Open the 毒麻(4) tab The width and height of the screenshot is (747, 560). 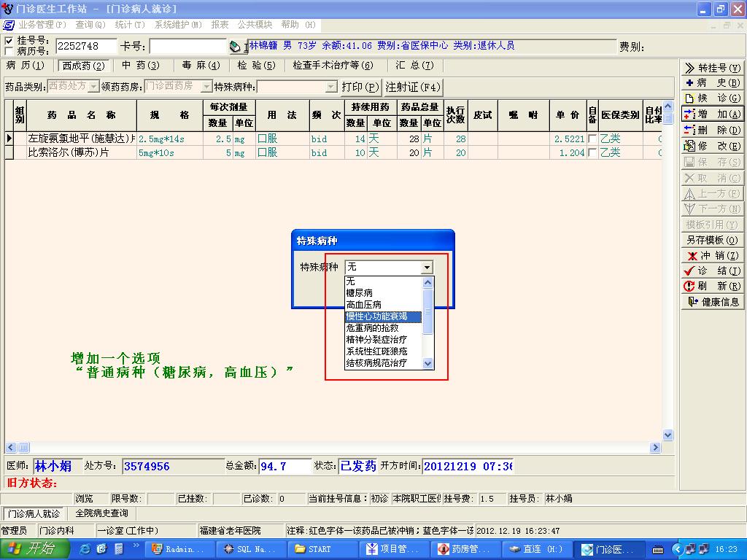tap(201, 65)
